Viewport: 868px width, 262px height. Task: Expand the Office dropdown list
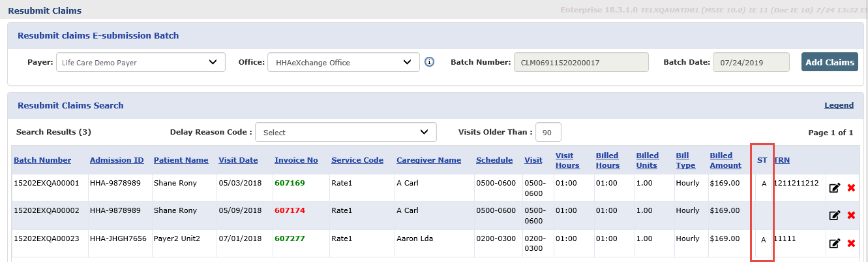343,63
